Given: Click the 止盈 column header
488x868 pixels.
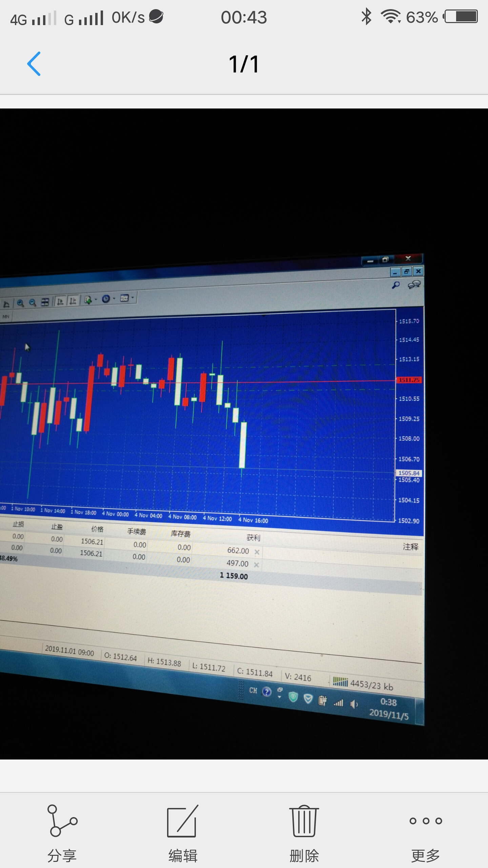Looking at the screenshot, I should tap(57, 527).
